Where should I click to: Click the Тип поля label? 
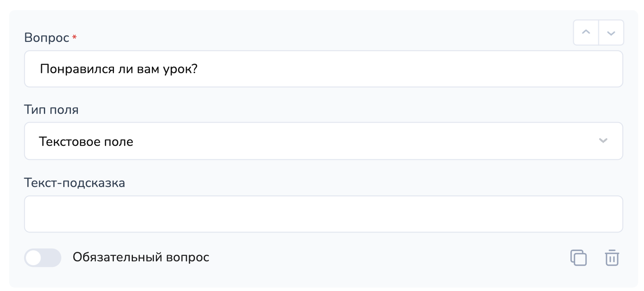(x=51, y=110)
